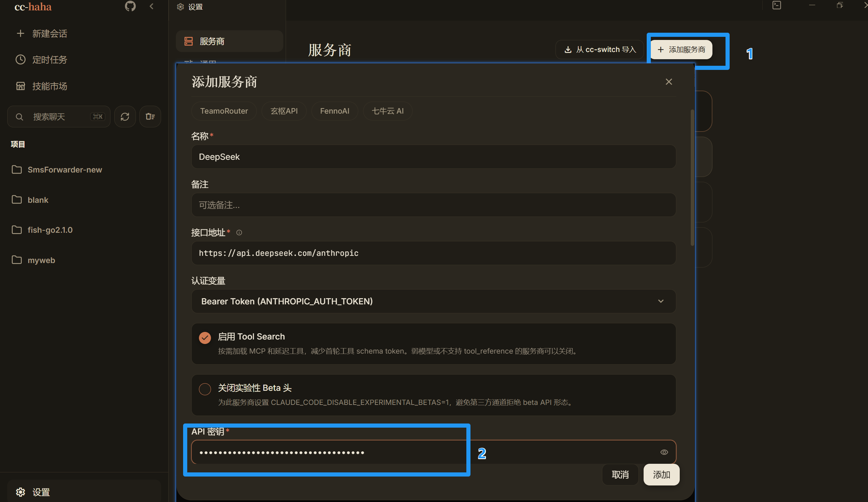Click the cc-haha logo
Screen dimensions: 868x502
(33, 7)
